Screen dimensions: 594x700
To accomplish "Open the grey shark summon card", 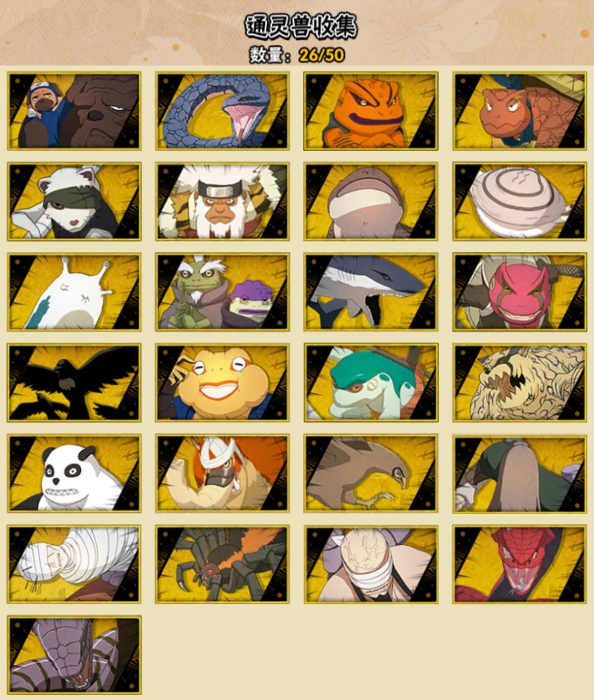I will 370,292.
